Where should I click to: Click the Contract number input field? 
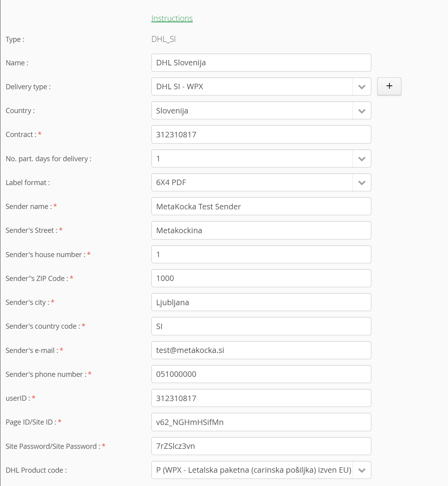[x=261, y=134]
